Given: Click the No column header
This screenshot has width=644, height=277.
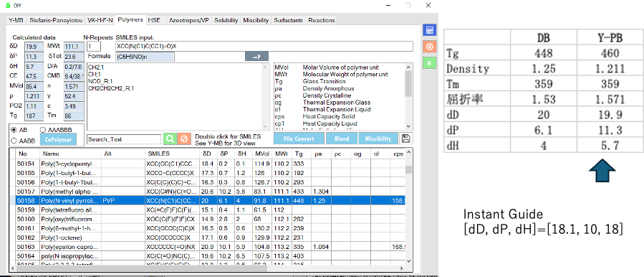Looking at the screenshot, I should point(27,154).
